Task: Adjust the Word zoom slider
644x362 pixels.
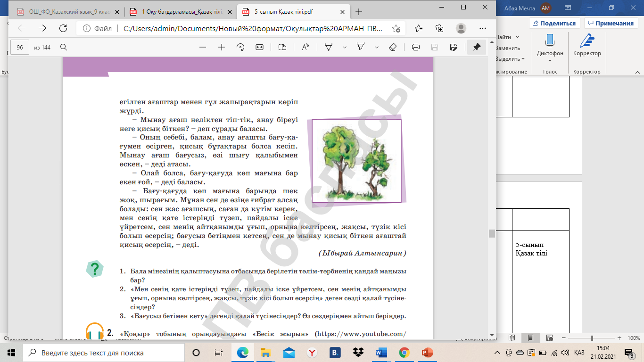Action: tap(593, 338)
